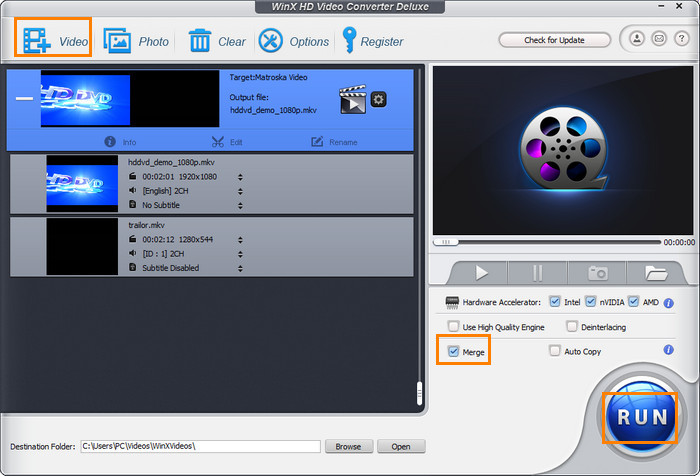Click the trailor.mkv file name

click(146, 225)
